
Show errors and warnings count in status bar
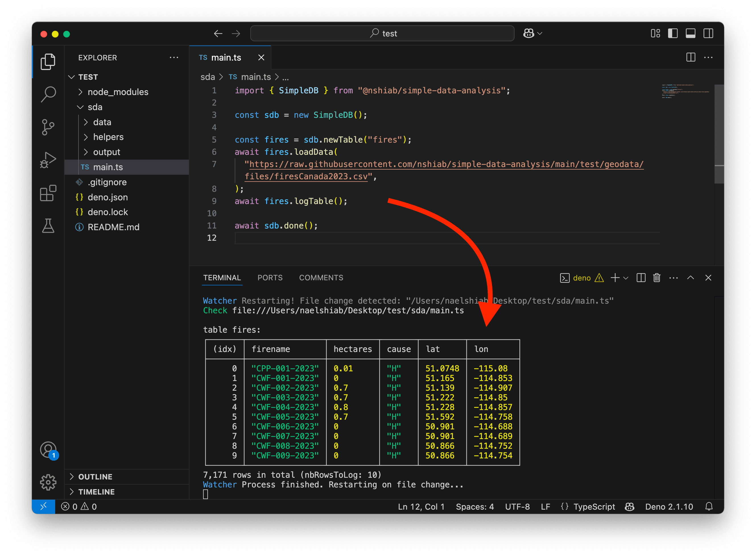pyautogui.click(x=79, y=506)
